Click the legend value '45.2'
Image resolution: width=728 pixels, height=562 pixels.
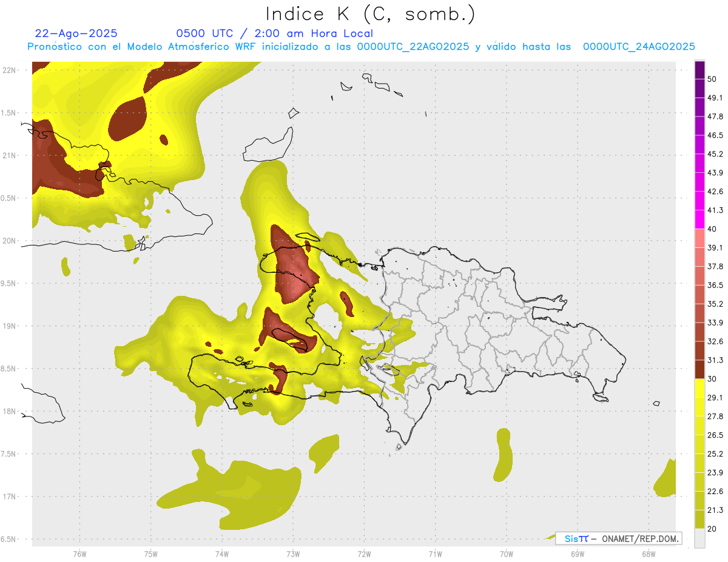point(715,154)
